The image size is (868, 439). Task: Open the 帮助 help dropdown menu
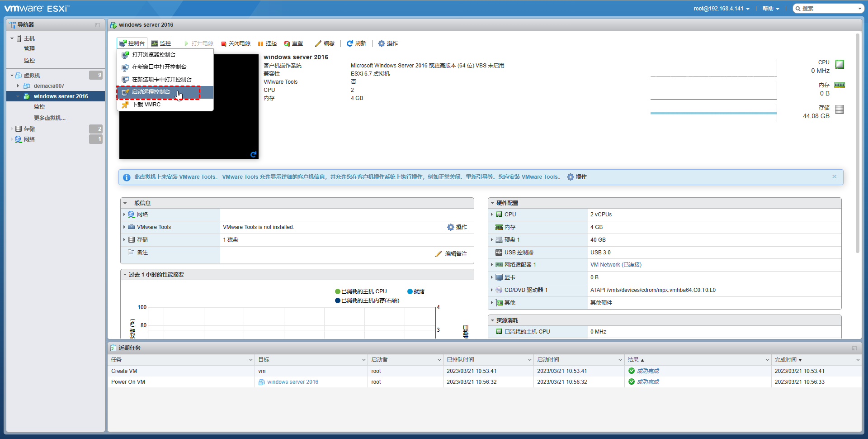[770, 9]
